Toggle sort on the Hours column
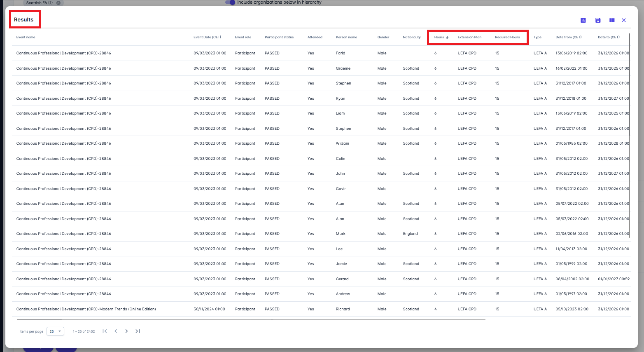Image resolution: width=644 pixels, height=352 pixels. (439, 37)
